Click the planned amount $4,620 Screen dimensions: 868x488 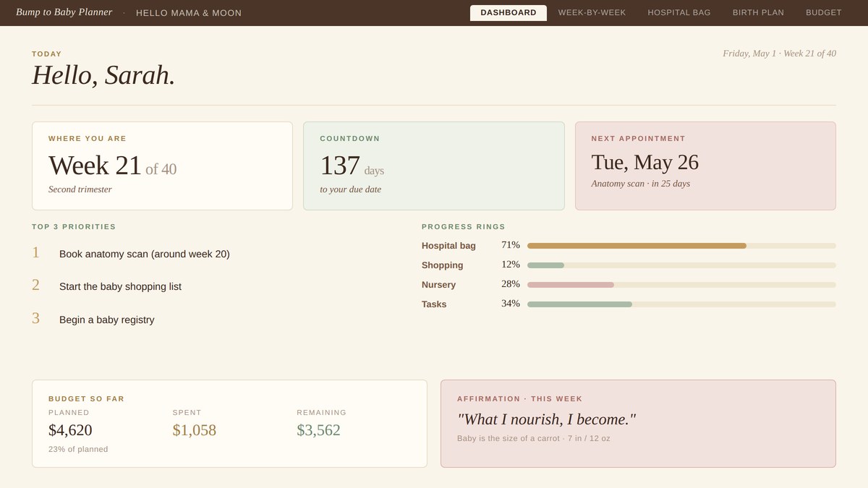pyautogui.click(x=70, y=430)
